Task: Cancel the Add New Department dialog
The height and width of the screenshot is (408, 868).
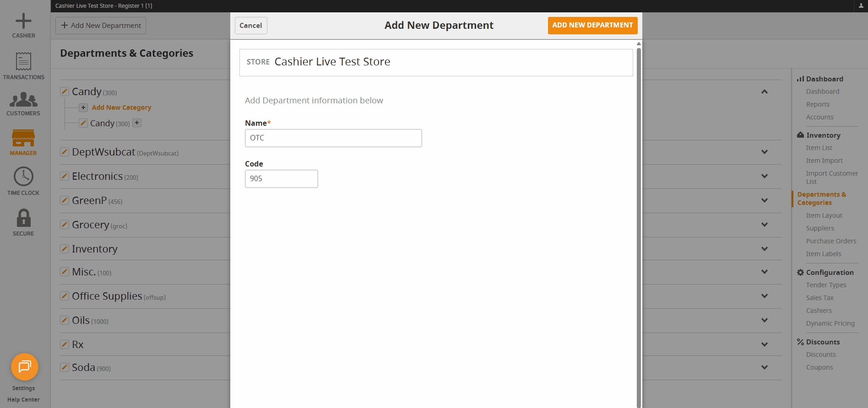Action: pos(251,26)
